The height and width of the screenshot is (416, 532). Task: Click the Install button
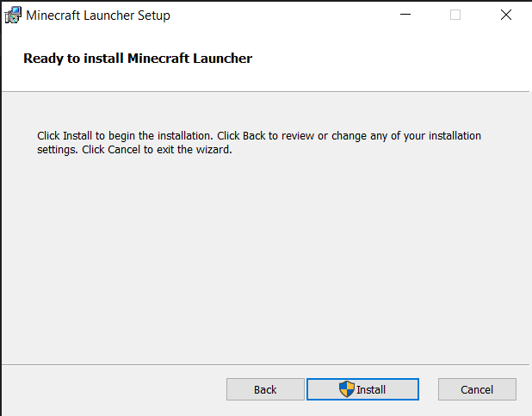(362, 389)
